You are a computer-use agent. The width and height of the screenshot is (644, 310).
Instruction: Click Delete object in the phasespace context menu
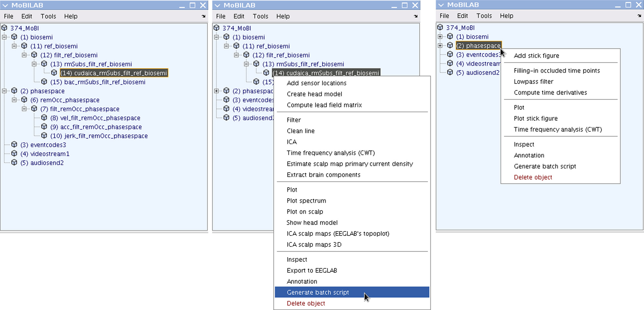[533, 177]
